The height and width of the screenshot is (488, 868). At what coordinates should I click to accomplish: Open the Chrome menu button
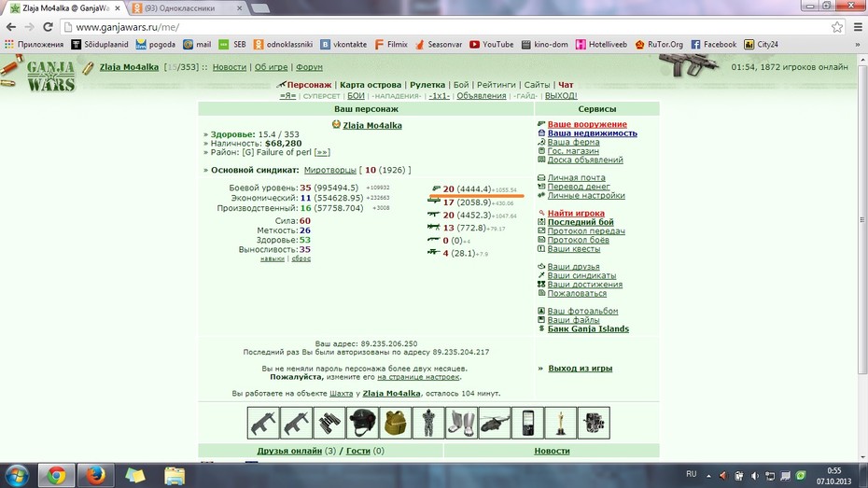[x=858, y=26]
